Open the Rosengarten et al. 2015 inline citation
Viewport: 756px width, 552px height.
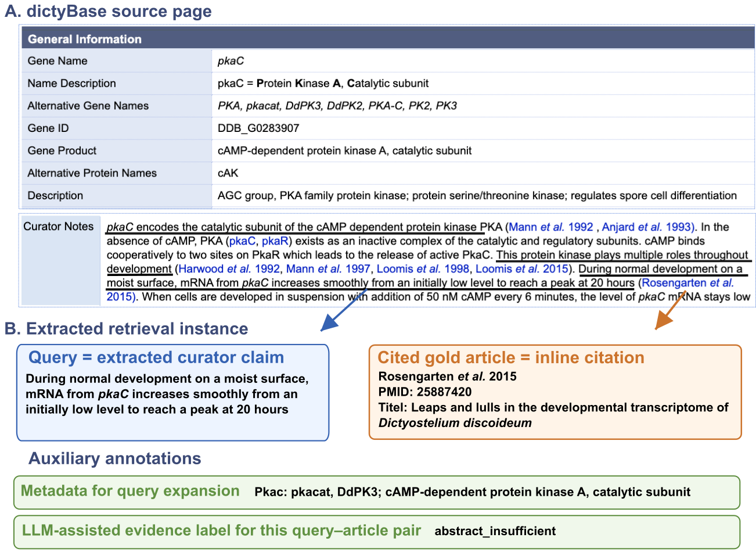(x=687, y=282)
